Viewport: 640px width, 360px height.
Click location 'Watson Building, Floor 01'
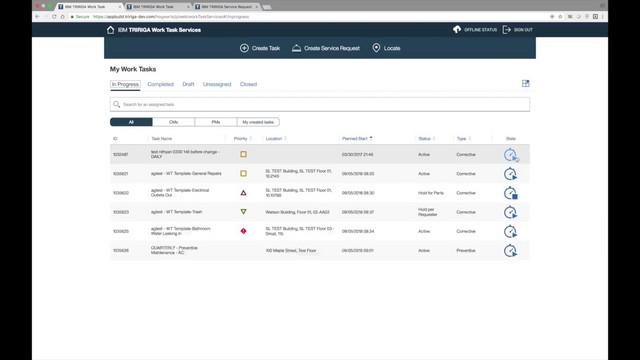point(297,212)
